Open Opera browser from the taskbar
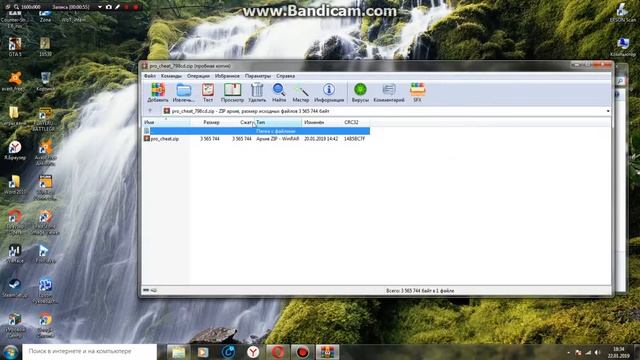 [x=278, y=352]
